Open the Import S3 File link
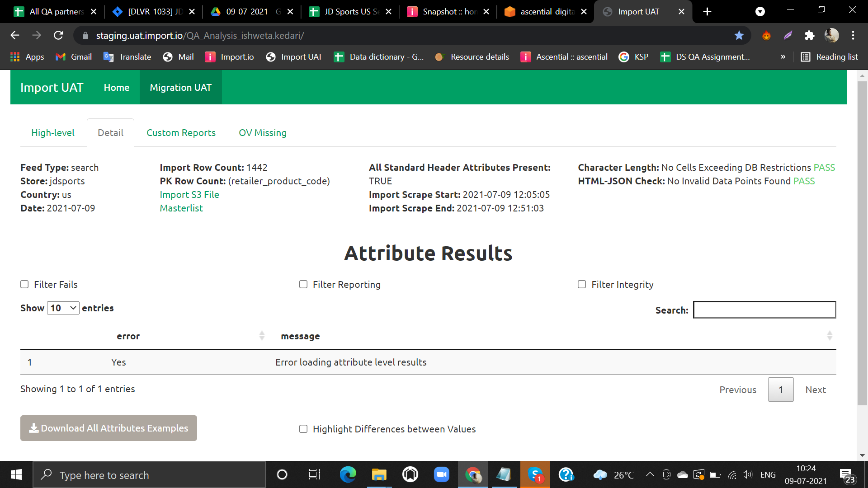868x488 pixels. coord(189,195)
